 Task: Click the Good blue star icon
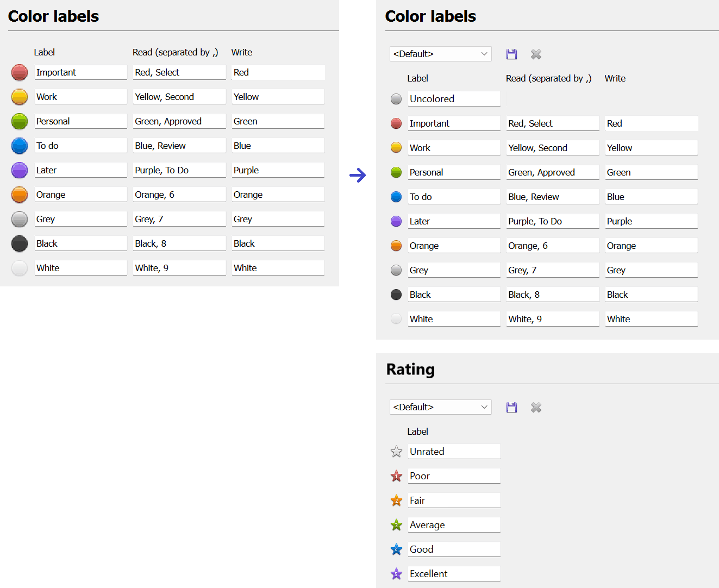click(x=396, y=549)
